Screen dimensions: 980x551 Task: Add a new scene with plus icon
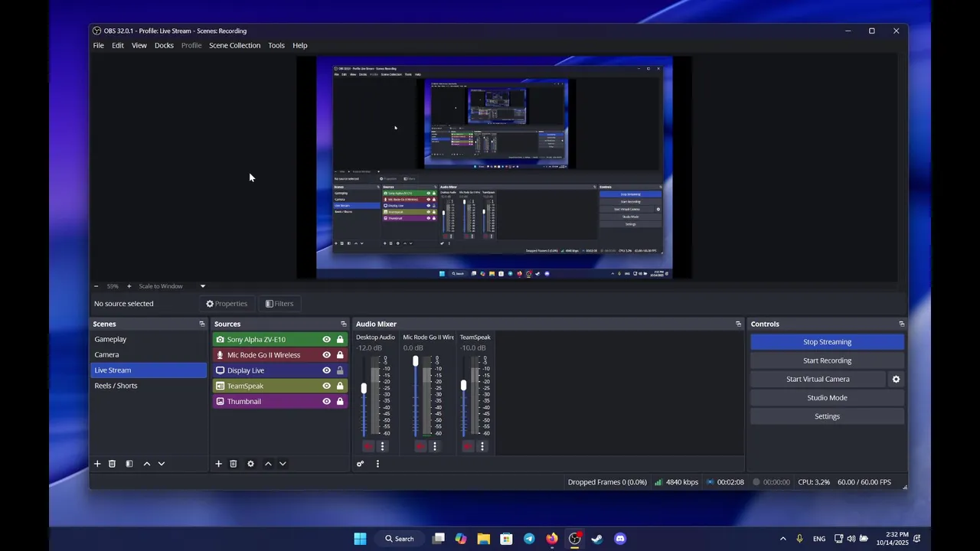click(97, 464)
